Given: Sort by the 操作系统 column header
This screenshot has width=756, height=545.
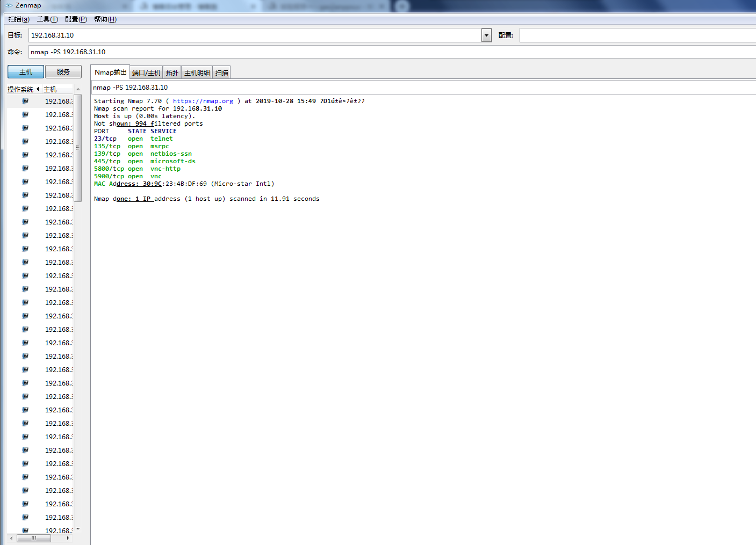Looking at the screenshot, I should (22, 89).
